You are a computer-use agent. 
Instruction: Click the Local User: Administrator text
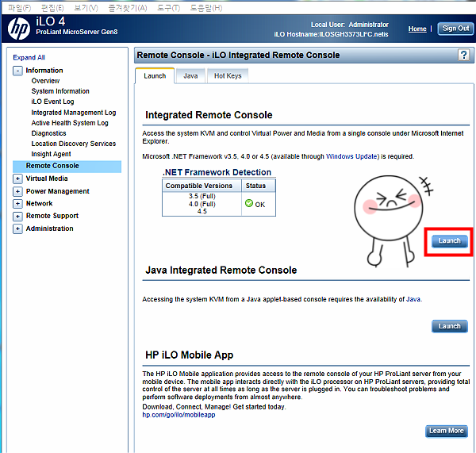click(350, 25)
